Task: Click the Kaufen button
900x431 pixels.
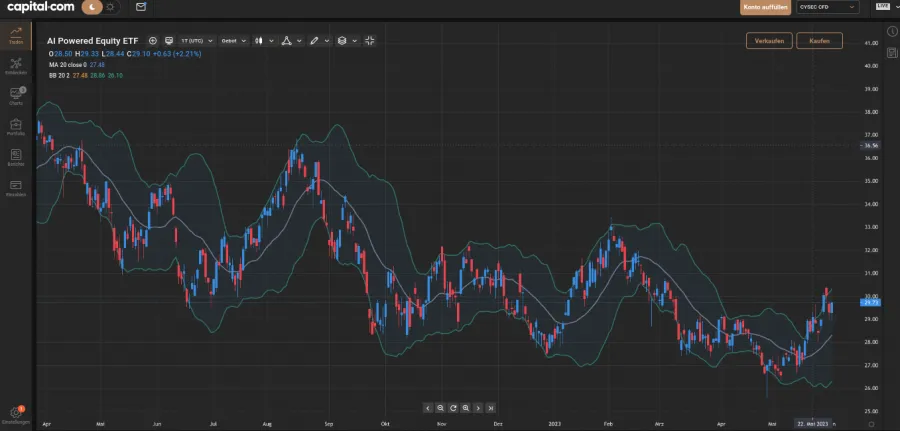Action: (x=820, y=41)
